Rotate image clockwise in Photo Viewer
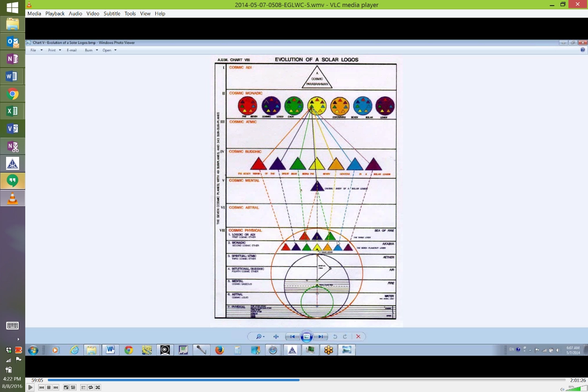Screen dimensions: 588x392 345,336
